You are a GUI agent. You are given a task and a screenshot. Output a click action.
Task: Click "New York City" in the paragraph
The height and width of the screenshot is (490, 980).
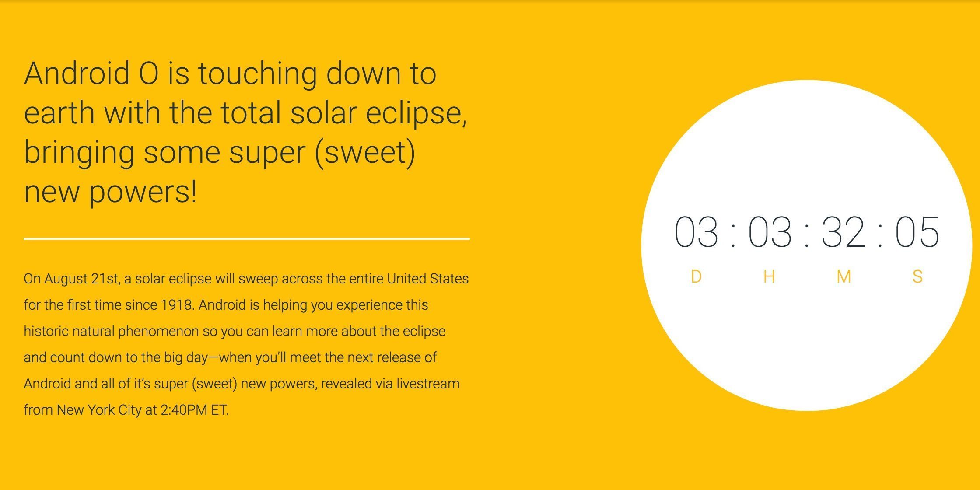(99, 410)
